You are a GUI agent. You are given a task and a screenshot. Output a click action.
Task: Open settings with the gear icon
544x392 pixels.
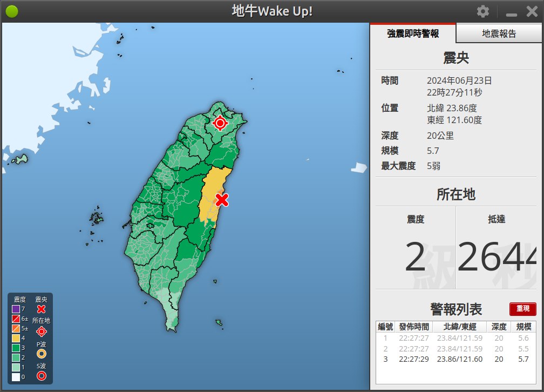coord(483,11)
